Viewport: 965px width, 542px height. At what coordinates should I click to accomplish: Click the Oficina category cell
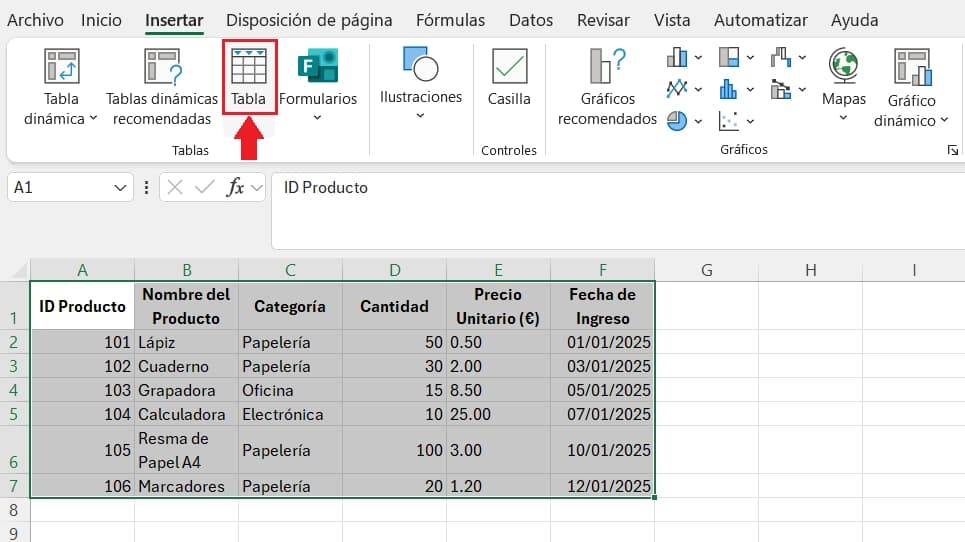pyautogui.click(x=290, y=390)
